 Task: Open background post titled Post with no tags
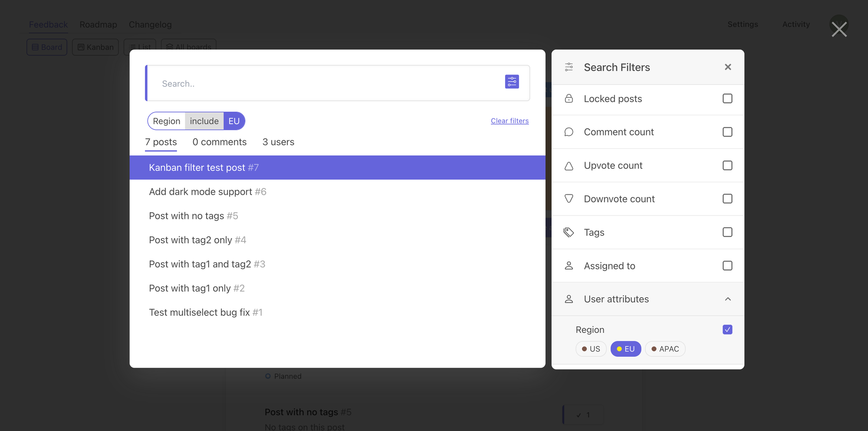point(301,412)
